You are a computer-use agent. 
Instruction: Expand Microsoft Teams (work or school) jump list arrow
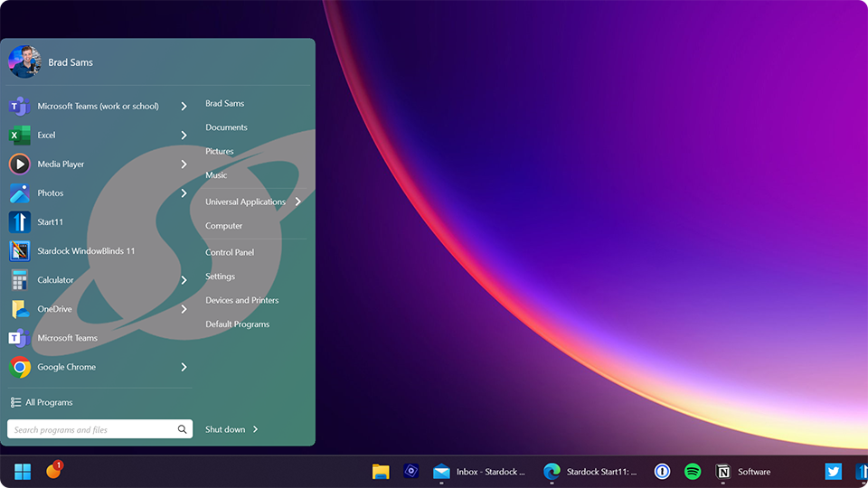pos(184,107)
